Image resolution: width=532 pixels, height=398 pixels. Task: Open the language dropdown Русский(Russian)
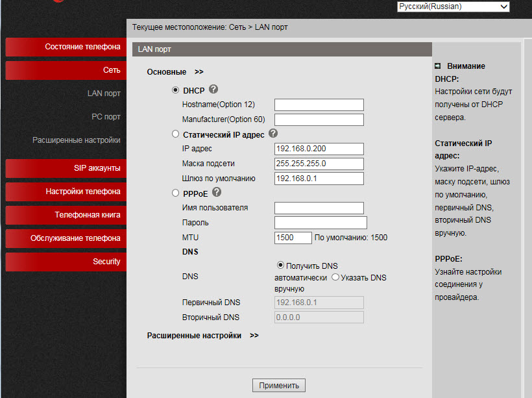(x=453, y=6)
